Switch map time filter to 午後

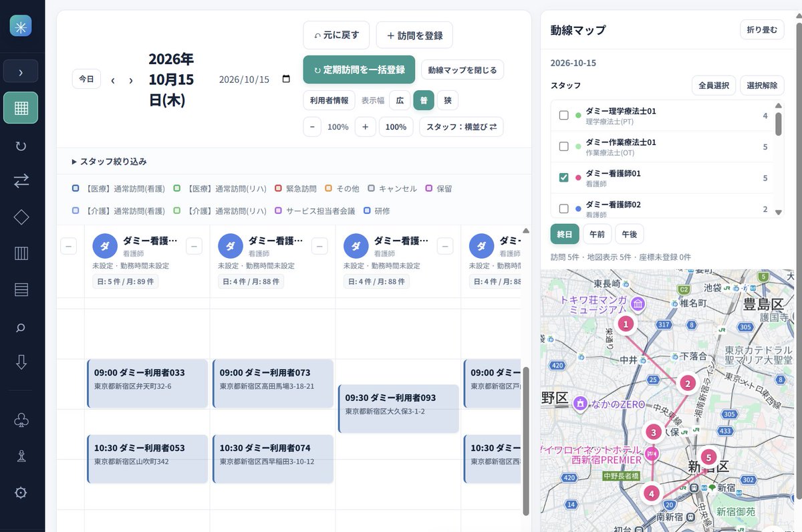coord(629,234)
